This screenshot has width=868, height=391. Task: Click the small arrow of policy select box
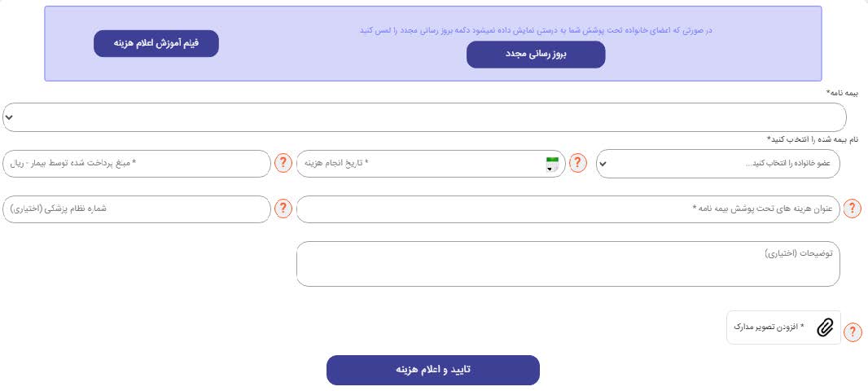coord(9,117)
